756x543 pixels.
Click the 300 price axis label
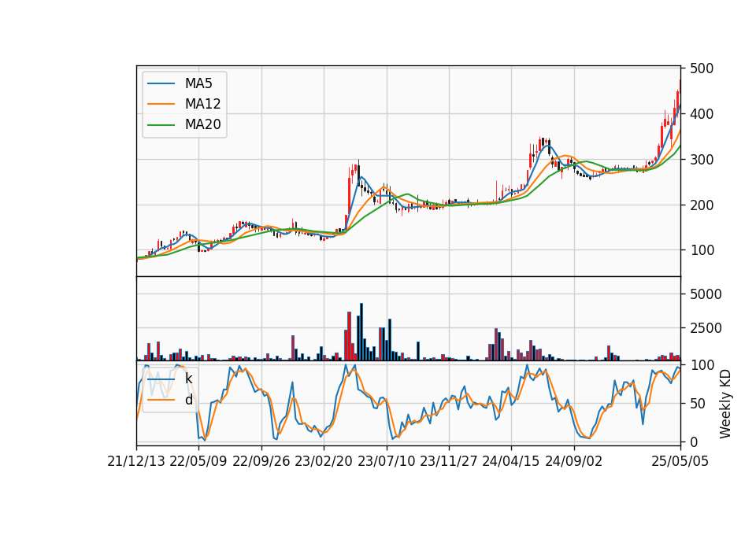(x=702, y=160)
